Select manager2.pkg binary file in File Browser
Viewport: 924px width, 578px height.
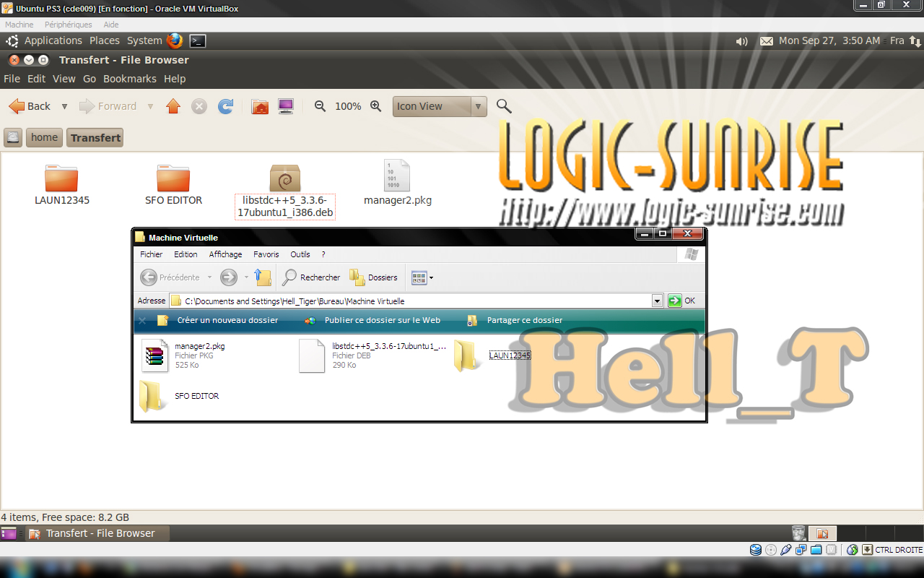tap(397, 176)
